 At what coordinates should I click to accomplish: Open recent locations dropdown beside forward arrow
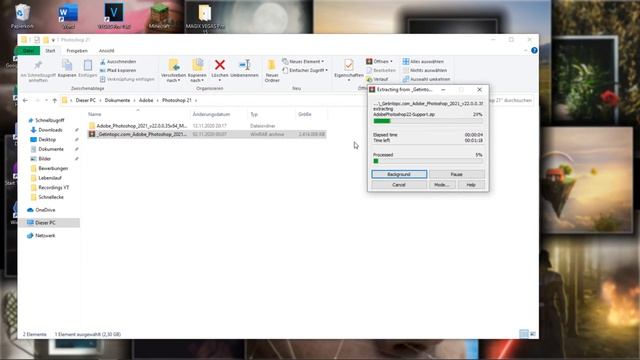pyautogui.click(x=46, y=100)
